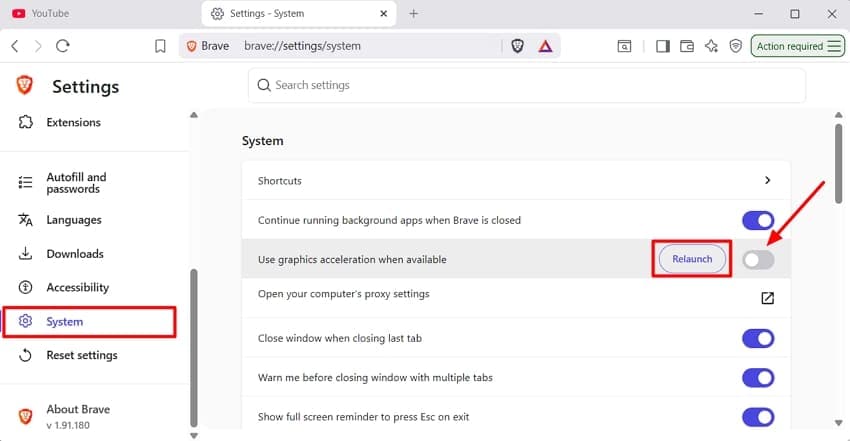Open a new tab with plus button
The width and height of the screenshot is (850, 441).
(414, 14)
